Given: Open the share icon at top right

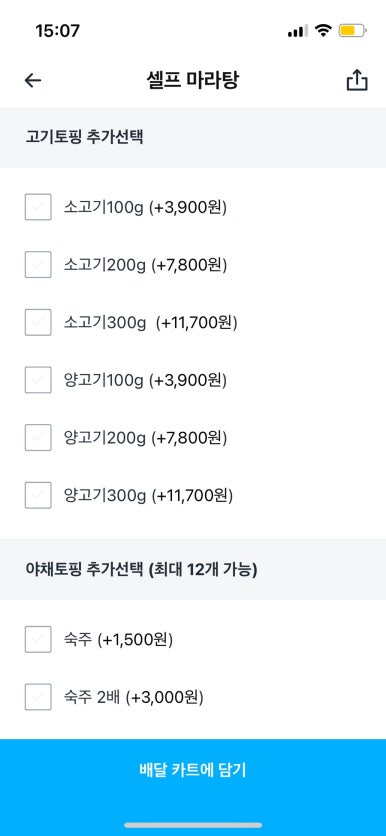Looking at the screenshot, I should point(357,81).
